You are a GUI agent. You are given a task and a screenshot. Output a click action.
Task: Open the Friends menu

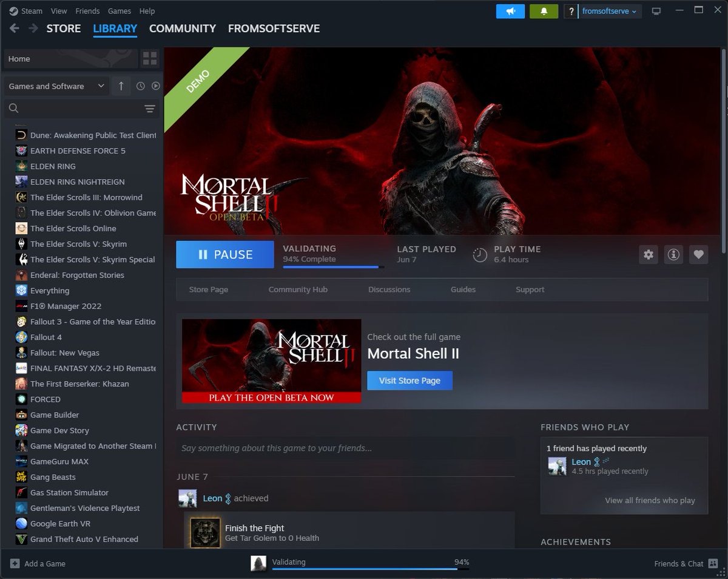[87, 11]
